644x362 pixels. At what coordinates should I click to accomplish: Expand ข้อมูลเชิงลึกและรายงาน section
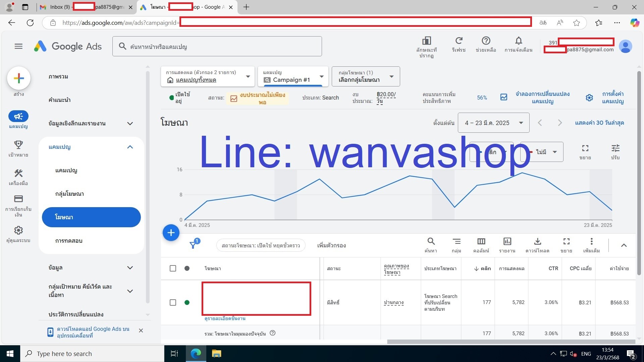[x=130, y=123]
